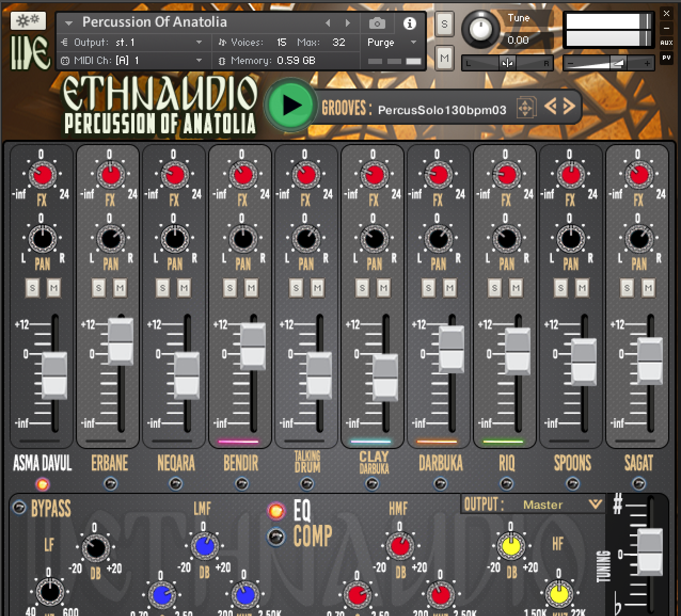Toggle the EQ Bypass button
This screenshot has width=681, height=616.
pyautogui.click(x=19, y=507)
